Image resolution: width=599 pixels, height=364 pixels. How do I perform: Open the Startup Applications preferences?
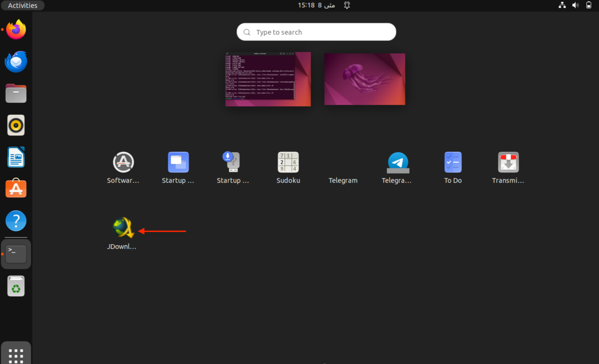178,162
